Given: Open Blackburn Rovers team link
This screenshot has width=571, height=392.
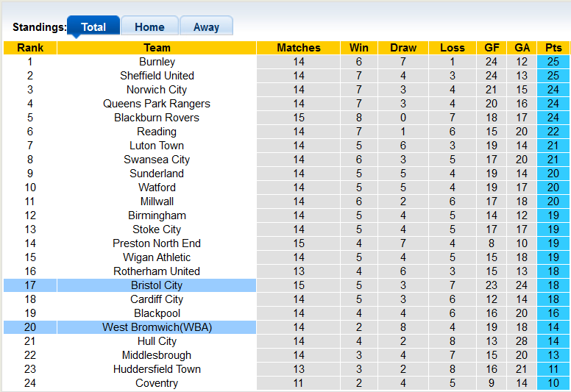Looking at the screenshot, I should coord(157,118).
